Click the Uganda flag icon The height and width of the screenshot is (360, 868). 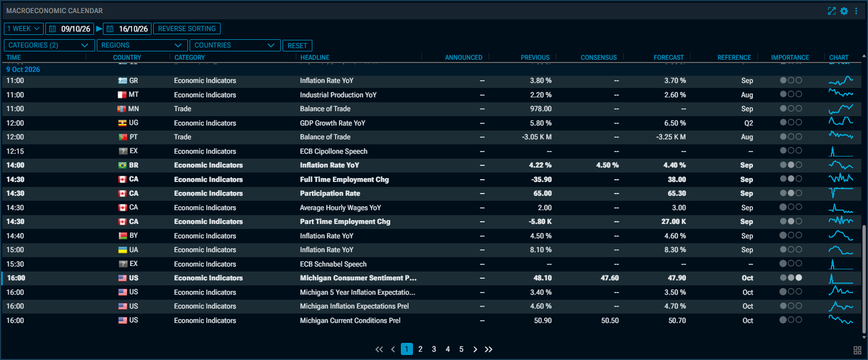pos(123,123)
